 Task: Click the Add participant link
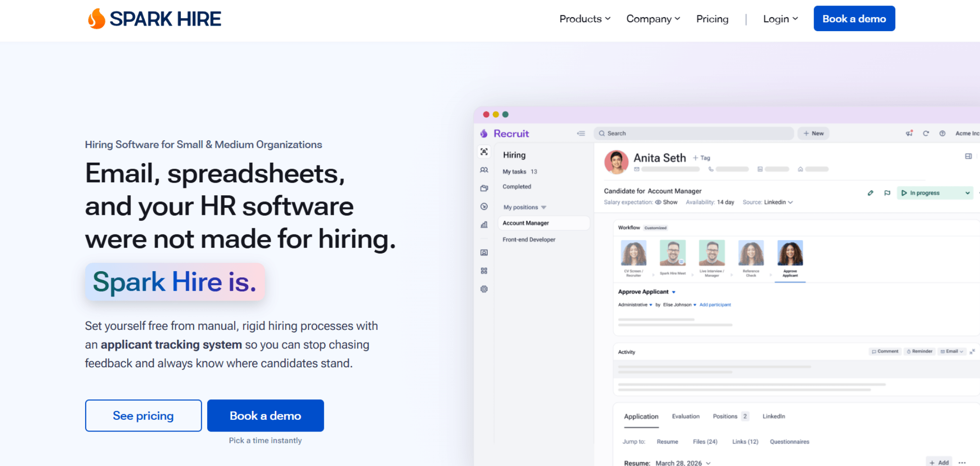[x=715, y=305]
